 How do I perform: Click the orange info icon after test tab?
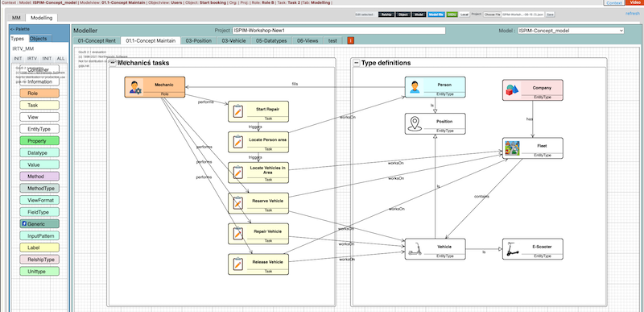tap(351, 40)
